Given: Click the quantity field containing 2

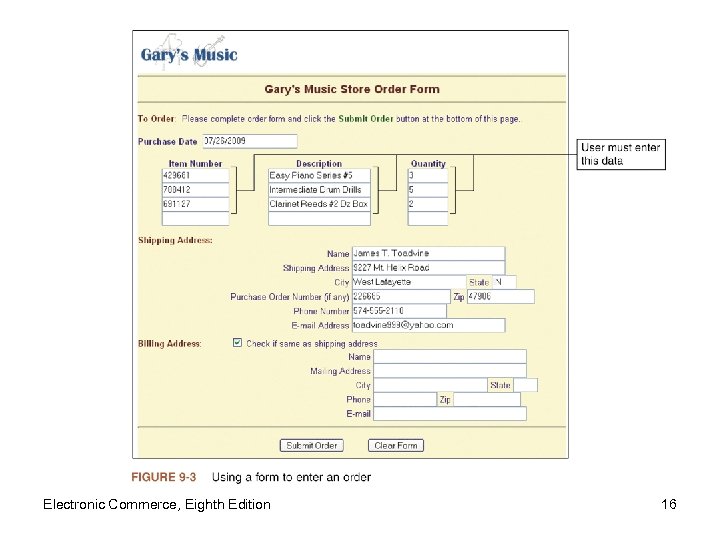Looking at the screenshot, I should click(428, 204).
